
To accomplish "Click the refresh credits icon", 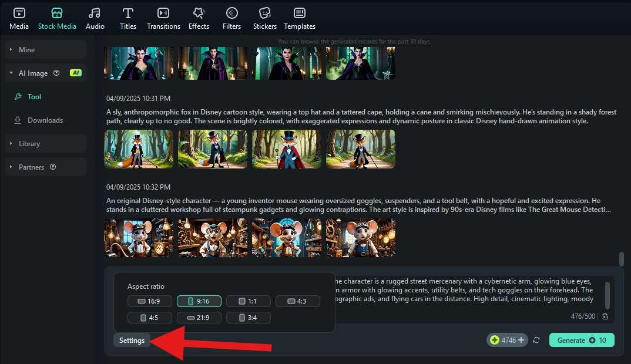I will [536, 341].
